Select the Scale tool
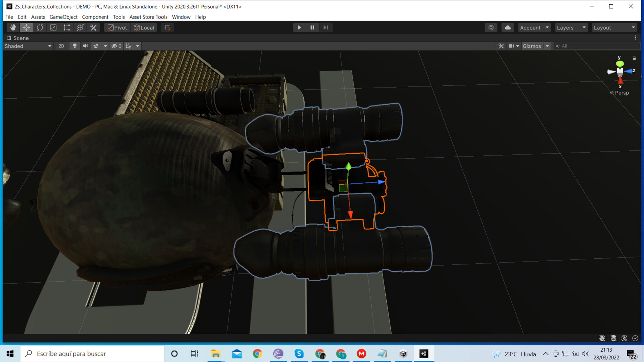Screen dimensions: 644x362 pyautogui.click(x=53, y=28)
